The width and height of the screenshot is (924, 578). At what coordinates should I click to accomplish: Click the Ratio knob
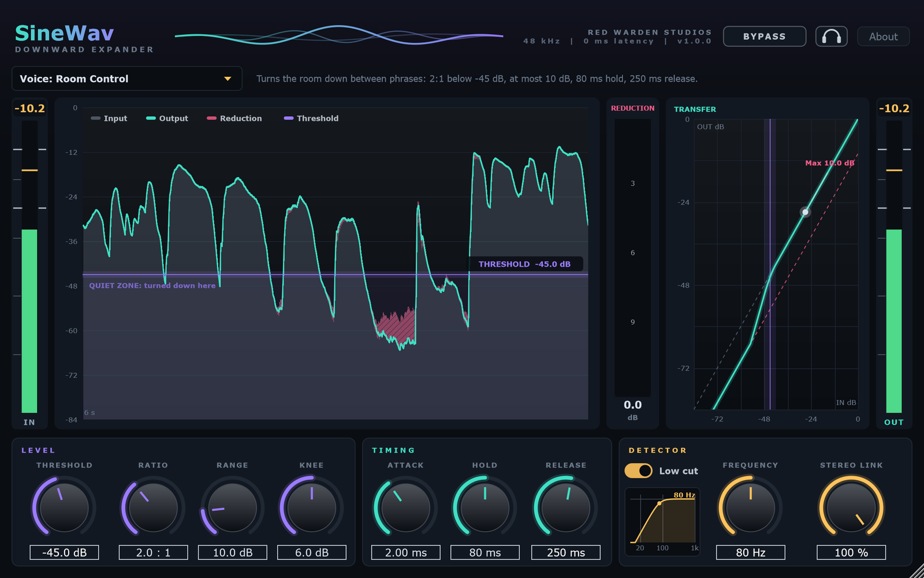coord(153,507)
